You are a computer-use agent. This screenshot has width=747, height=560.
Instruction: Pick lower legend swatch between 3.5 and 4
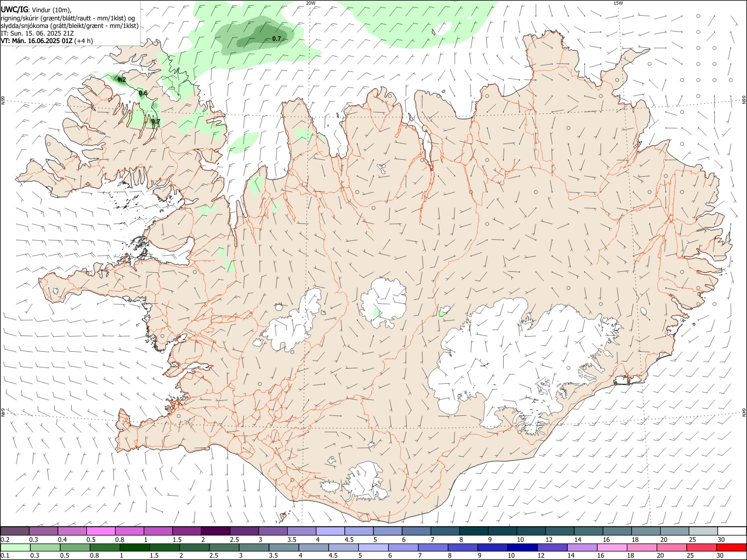click(x=283, y=547)
